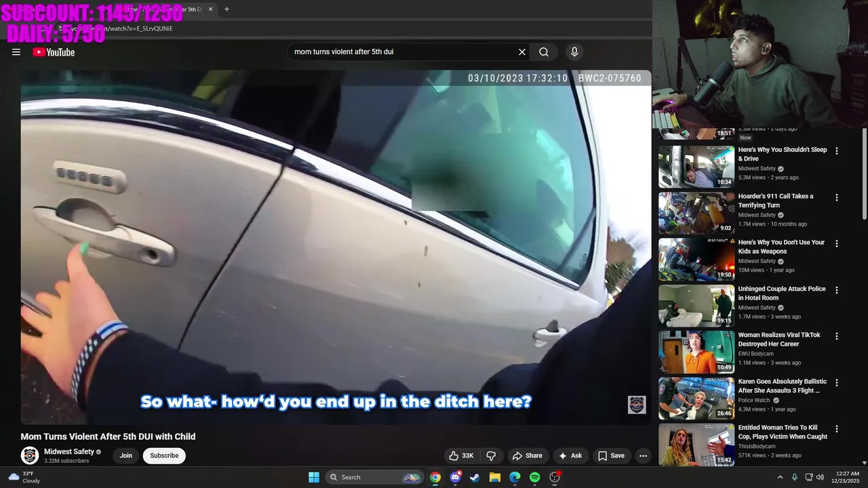This screenshot has width=868, height=488.
Task: Pause the playing bodycam video
Action: (x=336, y=247)
